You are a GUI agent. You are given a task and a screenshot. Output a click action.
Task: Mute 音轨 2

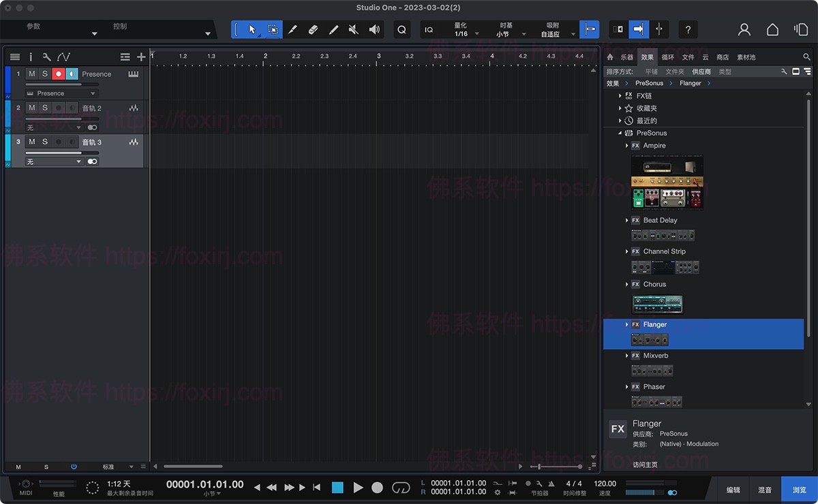point(31,107)
